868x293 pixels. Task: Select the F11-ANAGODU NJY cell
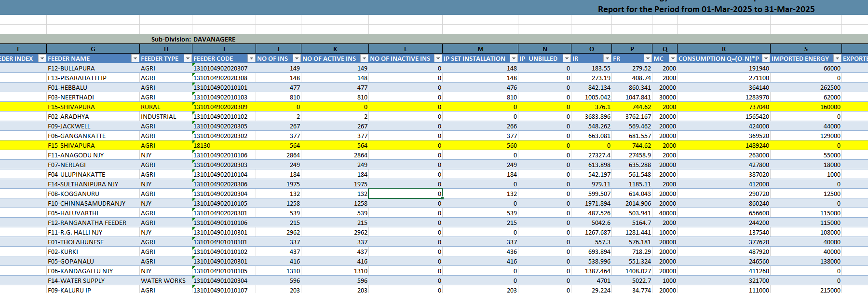pyautogui.click(x=93, y=155)
